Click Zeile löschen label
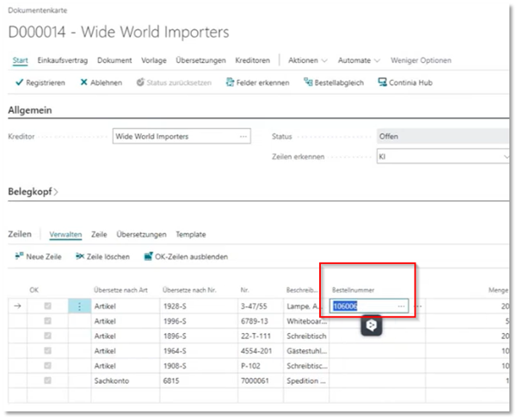Image resolution: width=518 pixels, height=420 pixels. [x=108, y=256]
